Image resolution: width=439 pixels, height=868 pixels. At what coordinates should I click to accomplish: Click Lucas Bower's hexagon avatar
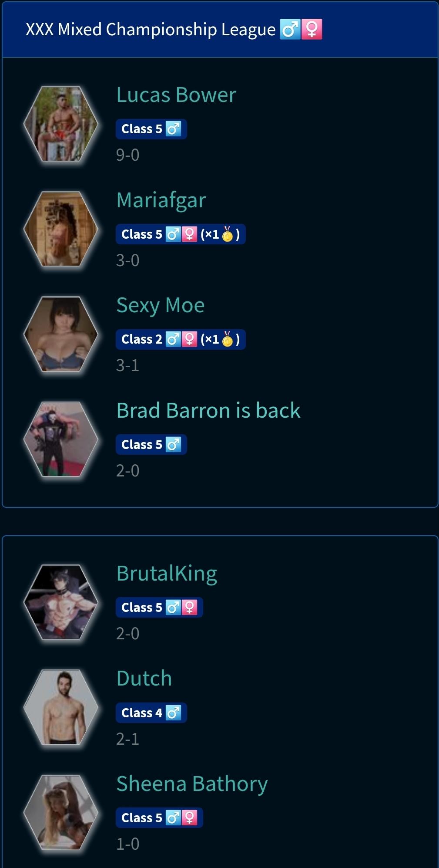click(60, 124)
